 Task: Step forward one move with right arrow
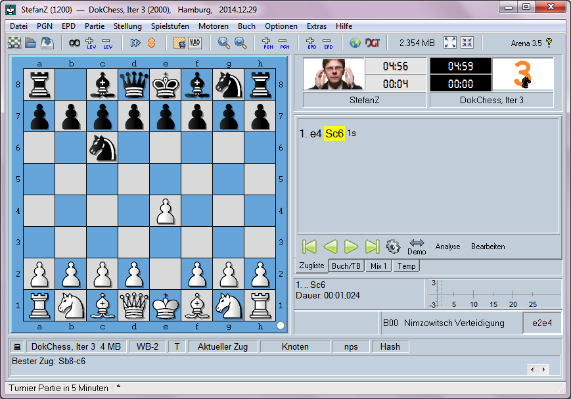click(x=351, y=246)
